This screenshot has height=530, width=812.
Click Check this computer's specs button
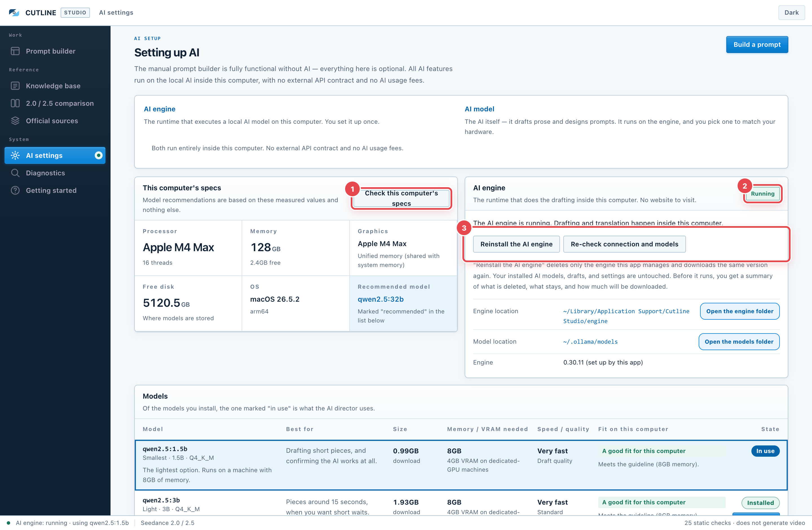(401, 198)
